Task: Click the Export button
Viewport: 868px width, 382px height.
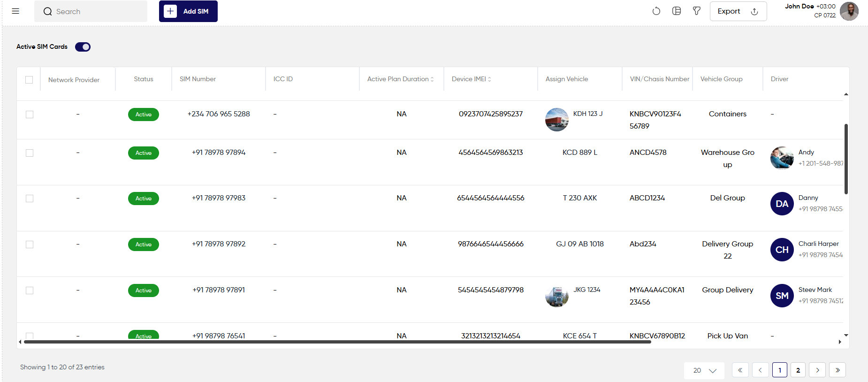Action: tap(739, 11)
